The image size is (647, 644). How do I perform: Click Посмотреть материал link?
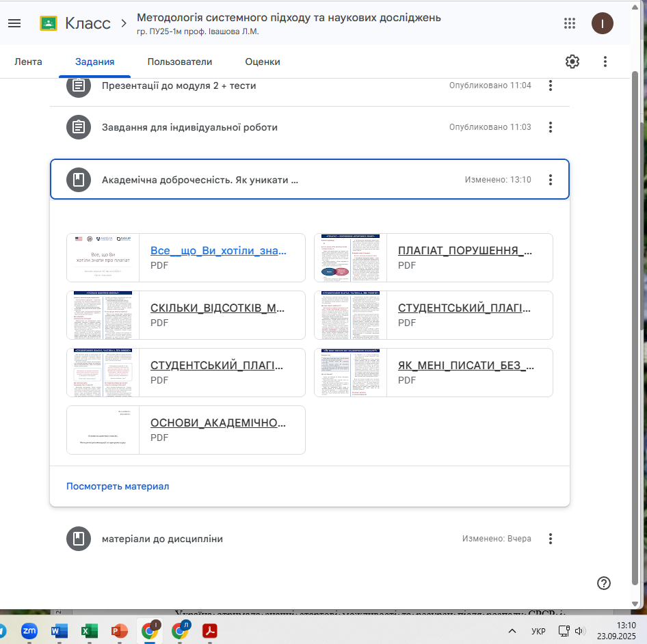pyautogui.click(x=118, y=486)
